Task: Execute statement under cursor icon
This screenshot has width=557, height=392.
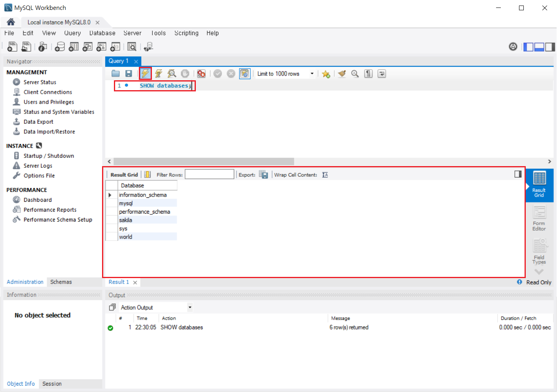Action: 159,74
